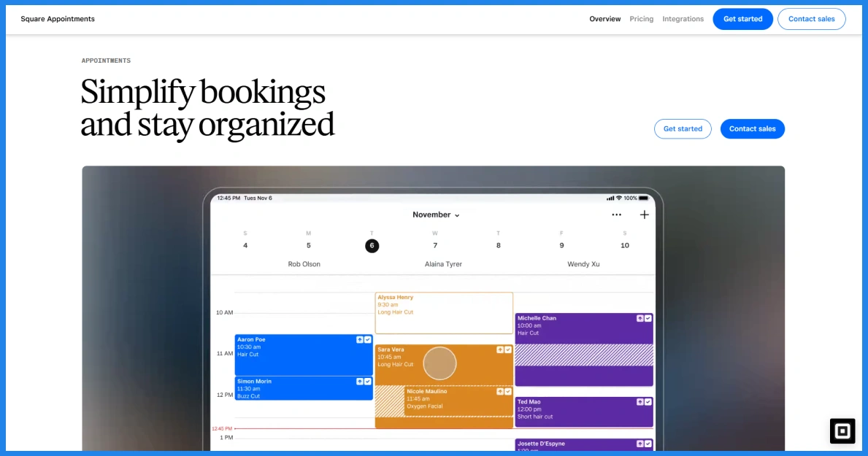Click the arrow icon on Ted Mao's appointment
This screenshot has width=868, height=456.
click(x=640, y=402)
